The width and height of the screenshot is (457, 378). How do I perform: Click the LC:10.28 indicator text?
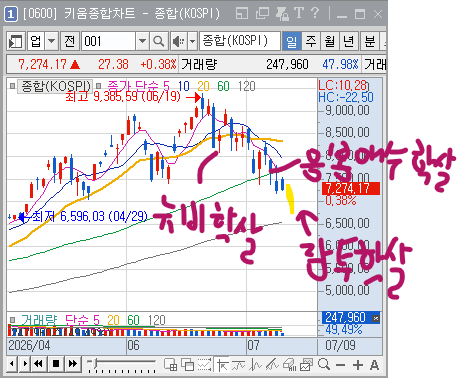click(342, 85)
